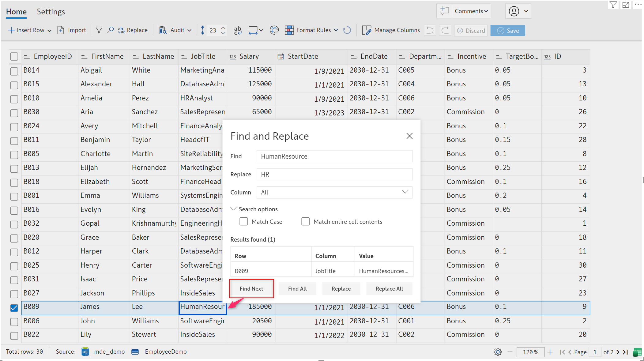Switch to the Settings tab

pyautogui.click(x=51, y=12)
